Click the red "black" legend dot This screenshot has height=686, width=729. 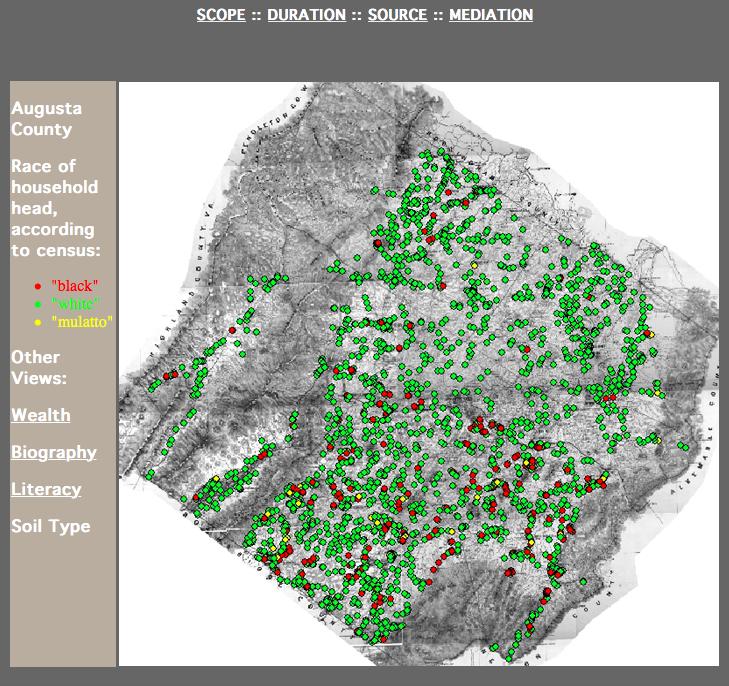[38, 286]
